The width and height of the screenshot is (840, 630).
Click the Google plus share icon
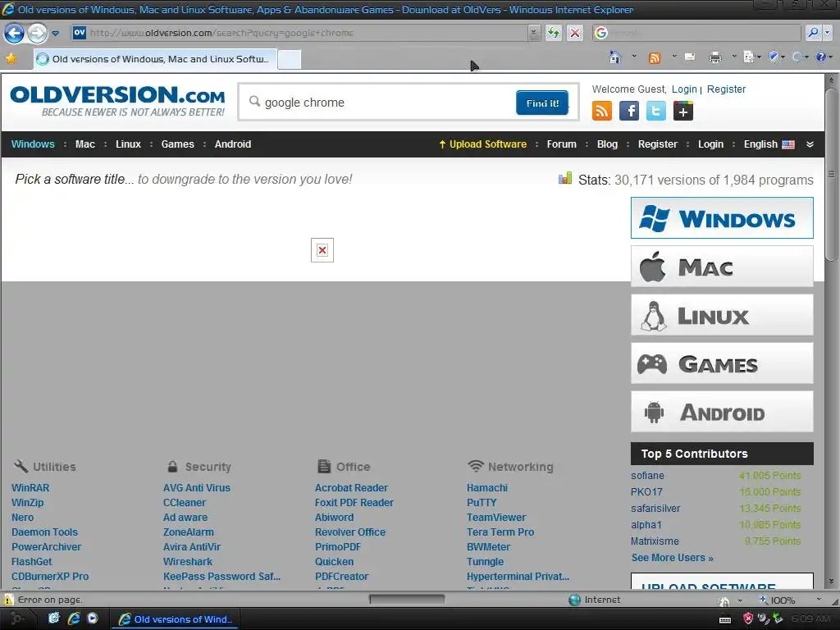click(683, 111)
